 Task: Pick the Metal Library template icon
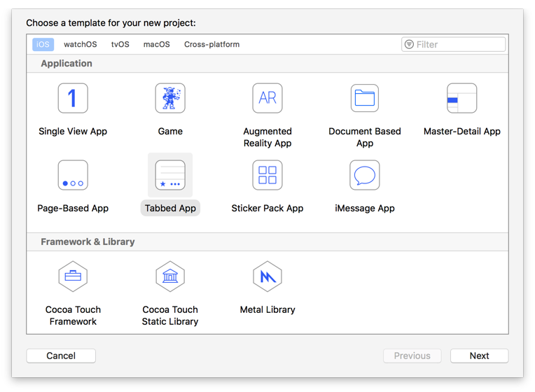[267, 276]
